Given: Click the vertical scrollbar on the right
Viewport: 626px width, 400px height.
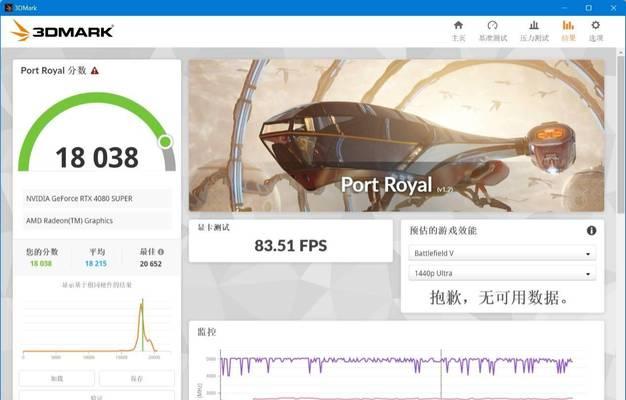Looking at the screenshot, I should (620, 136).
